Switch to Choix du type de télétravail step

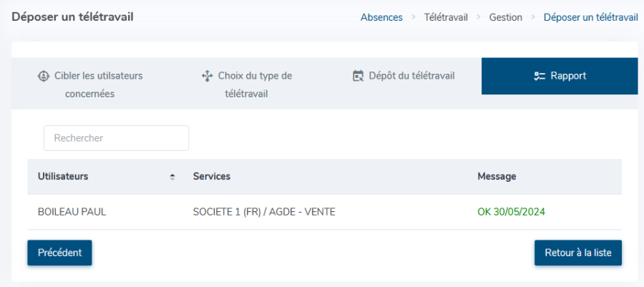(x=246, y=85)
